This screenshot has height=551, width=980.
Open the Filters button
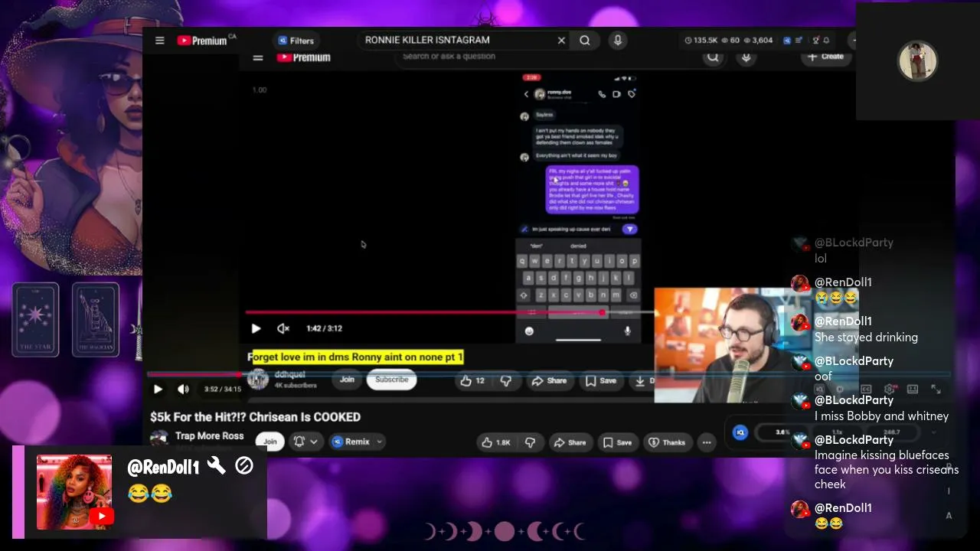(x=296, y=41)
